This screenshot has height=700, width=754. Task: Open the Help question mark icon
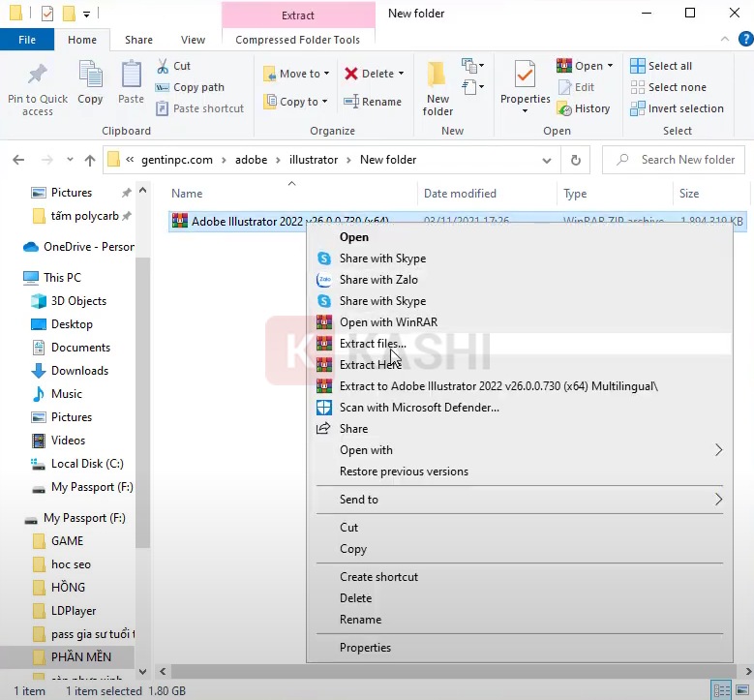pos(745,39)
